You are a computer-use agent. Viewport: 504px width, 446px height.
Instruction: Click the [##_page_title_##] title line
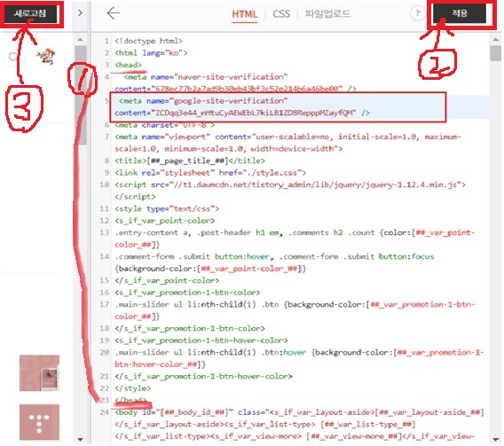190,160
